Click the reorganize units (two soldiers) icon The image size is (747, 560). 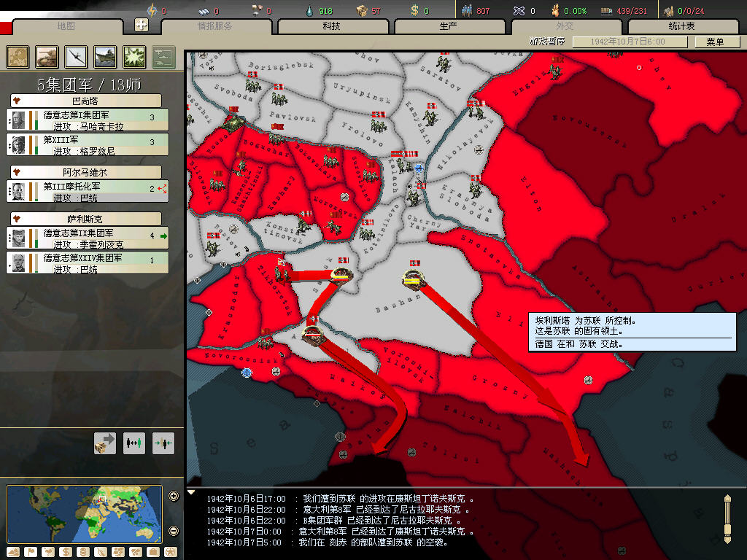(134, 443)
